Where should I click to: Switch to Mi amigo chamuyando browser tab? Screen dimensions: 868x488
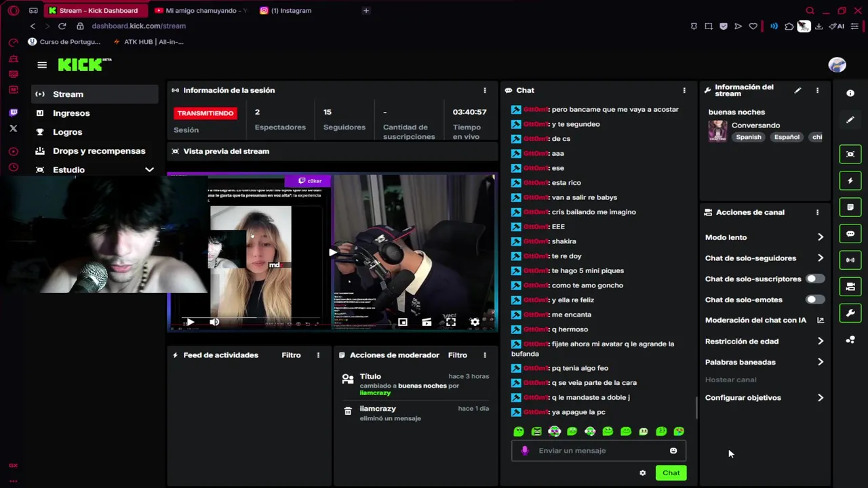click(x=201, y=10)
